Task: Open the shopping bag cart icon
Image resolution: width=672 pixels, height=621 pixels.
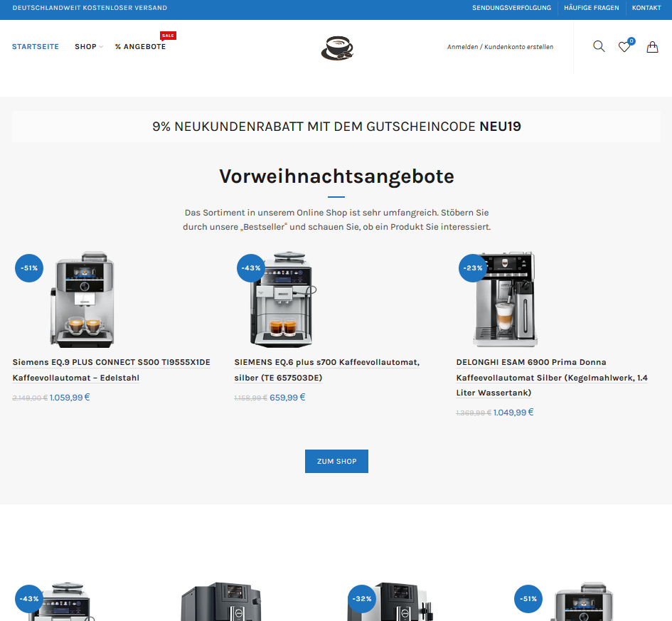Action: click(x=652, y=47)
